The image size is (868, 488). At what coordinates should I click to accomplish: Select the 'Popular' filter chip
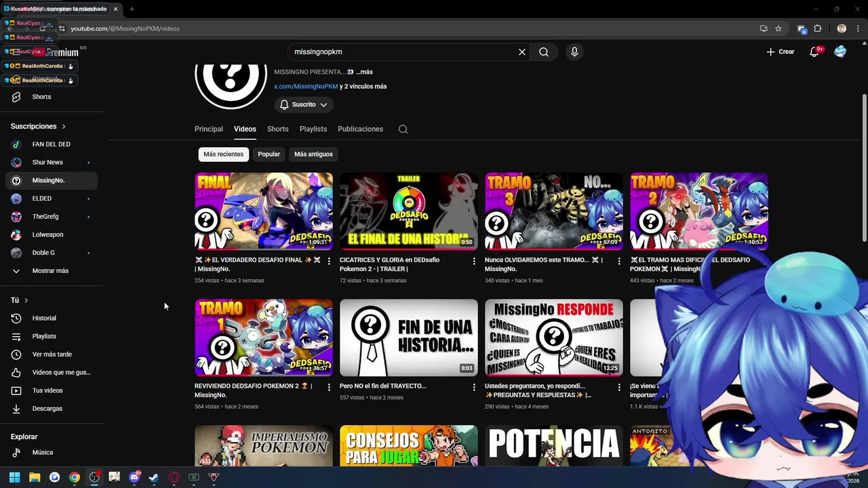tap(269, 154)
